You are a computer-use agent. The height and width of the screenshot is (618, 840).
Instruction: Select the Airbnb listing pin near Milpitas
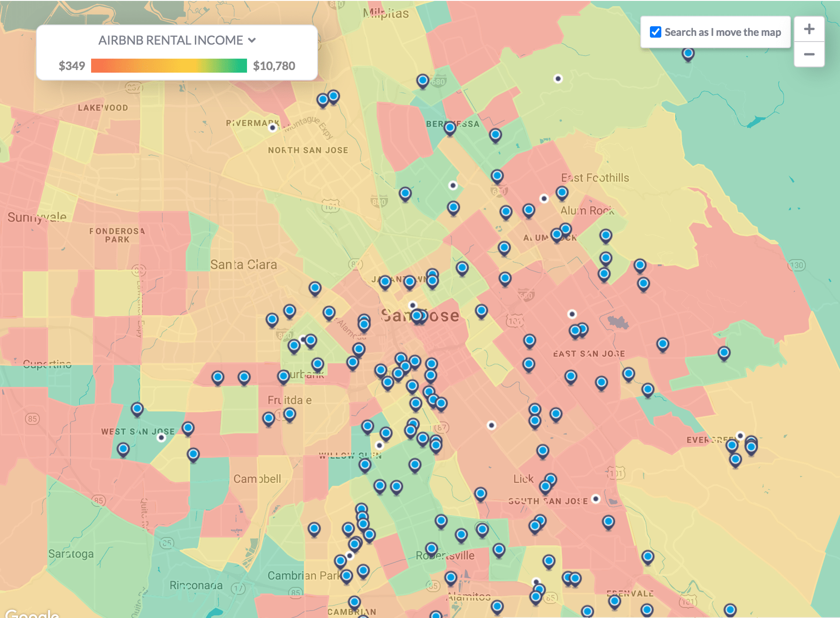pyautogui.click(x=422, y=81)
